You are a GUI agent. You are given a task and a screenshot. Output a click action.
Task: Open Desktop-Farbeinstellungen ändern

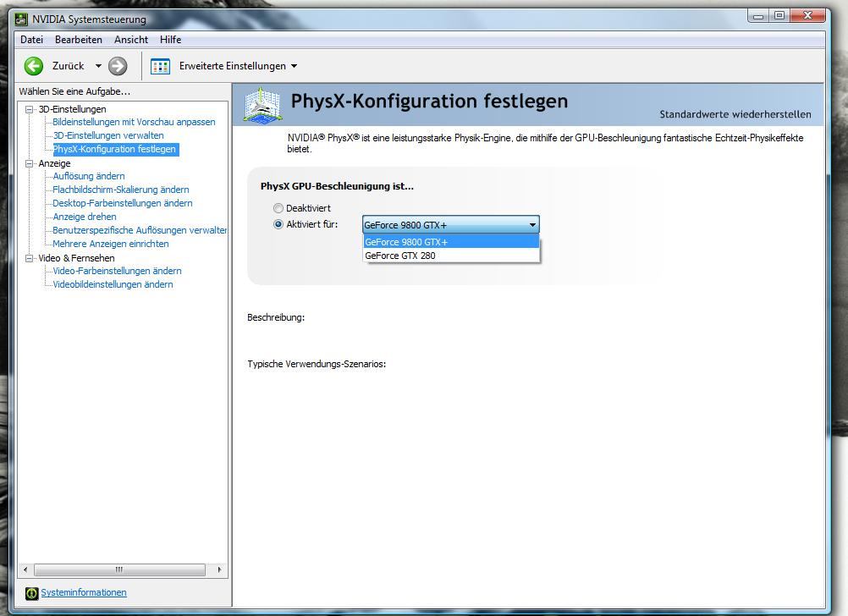tap(122, 203)
